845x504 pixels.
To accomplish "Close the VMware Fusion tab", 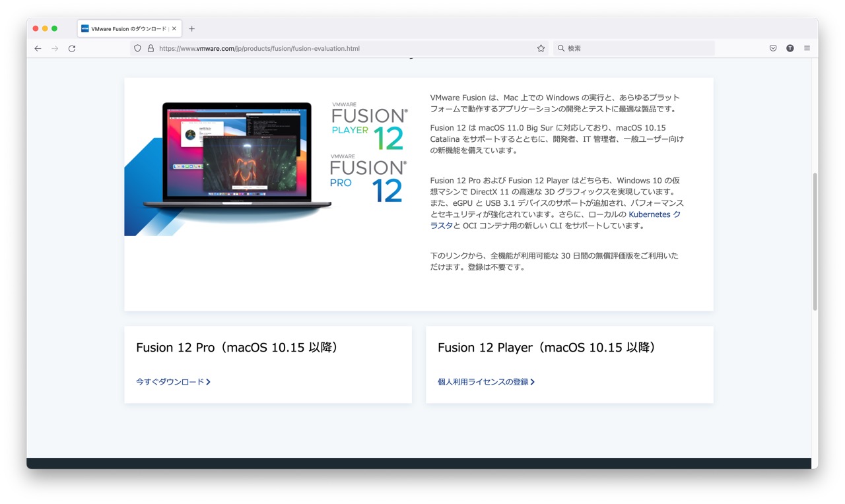I will [174, 28].
